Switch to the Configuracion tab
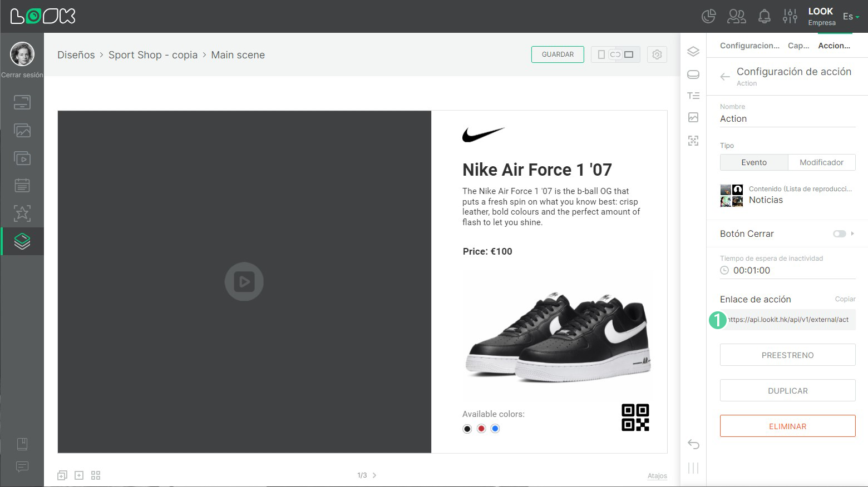 click(x=749, y=46)
